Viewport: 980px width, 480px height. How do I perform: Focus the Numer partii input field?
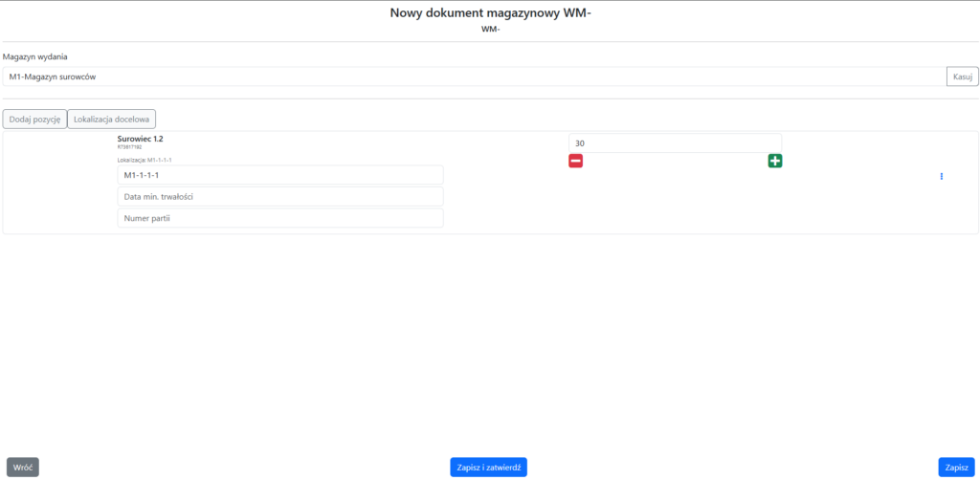pyautogui.click(x=279, y=218)
